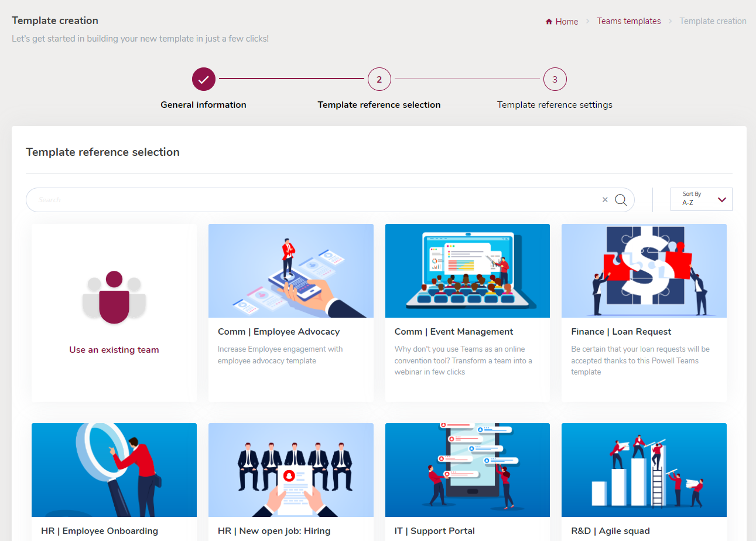
Task: Clear the search field with the X icon
Action: pyautogui.click(x=605, y=200)
